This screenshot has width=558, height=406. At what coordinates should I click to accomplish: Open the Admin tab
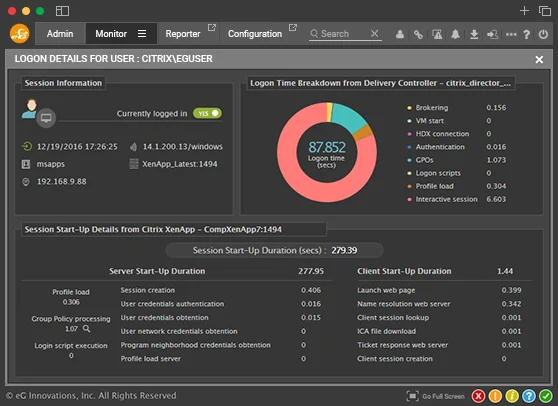pos(60,34)
